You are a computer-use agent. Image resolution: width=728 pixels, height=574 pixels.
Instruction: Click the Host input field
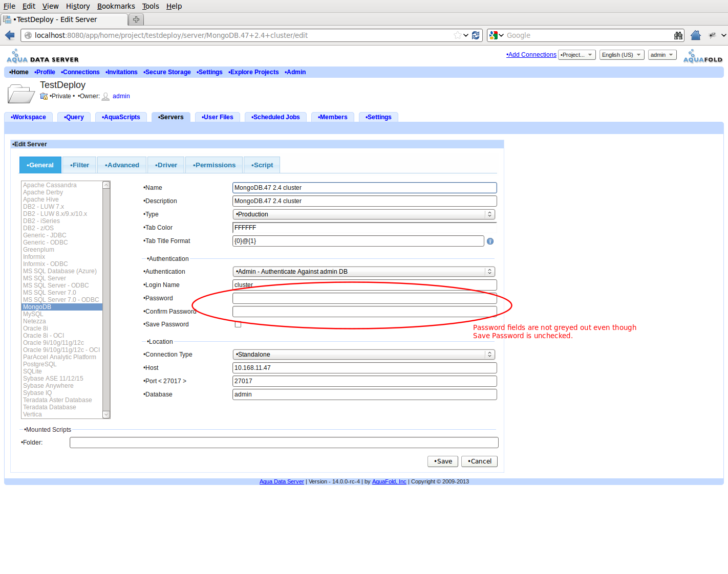pos(365,368)
